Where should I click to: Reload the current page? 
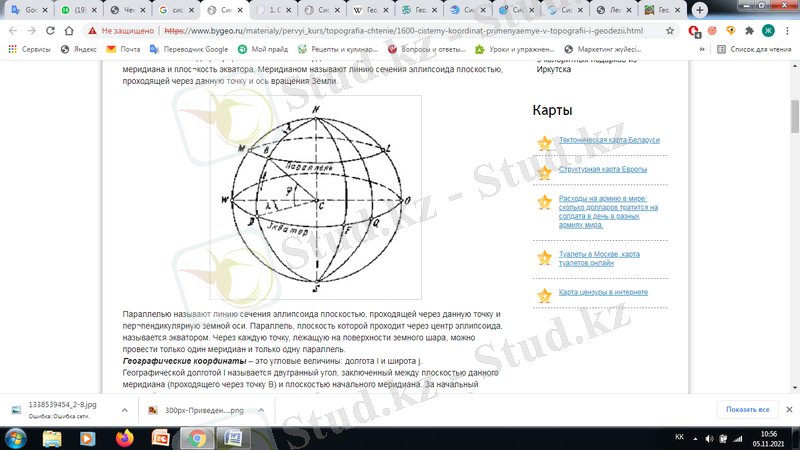click(61, 31)
